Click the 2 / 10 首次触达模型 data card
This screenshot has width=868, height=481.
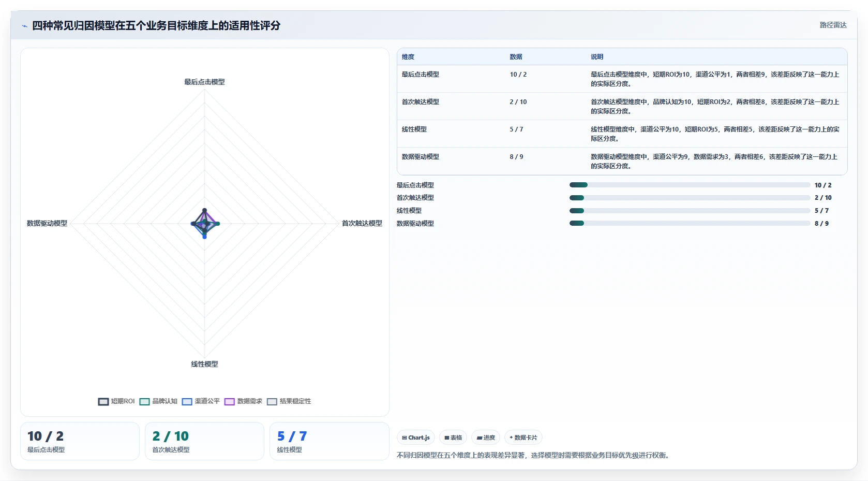204,441
